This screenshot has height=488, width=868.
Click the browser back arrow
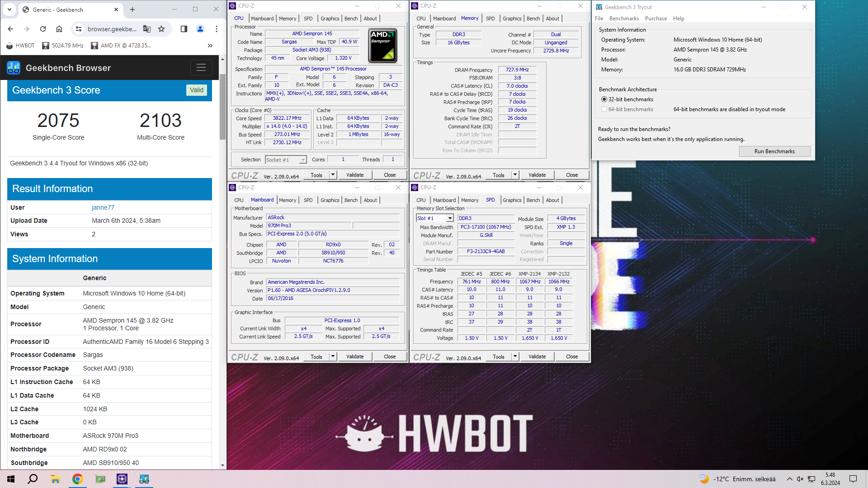point(10,29)
